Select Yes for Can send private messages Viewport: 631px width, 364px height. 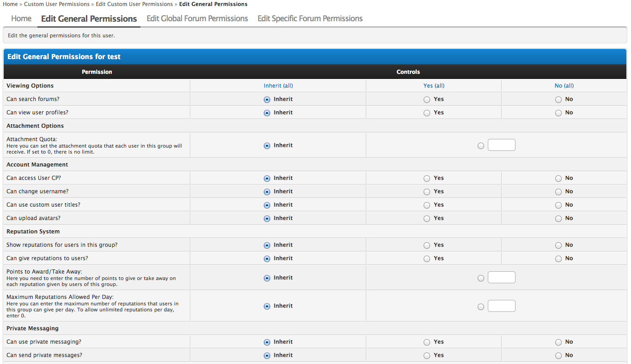[427, 356]
